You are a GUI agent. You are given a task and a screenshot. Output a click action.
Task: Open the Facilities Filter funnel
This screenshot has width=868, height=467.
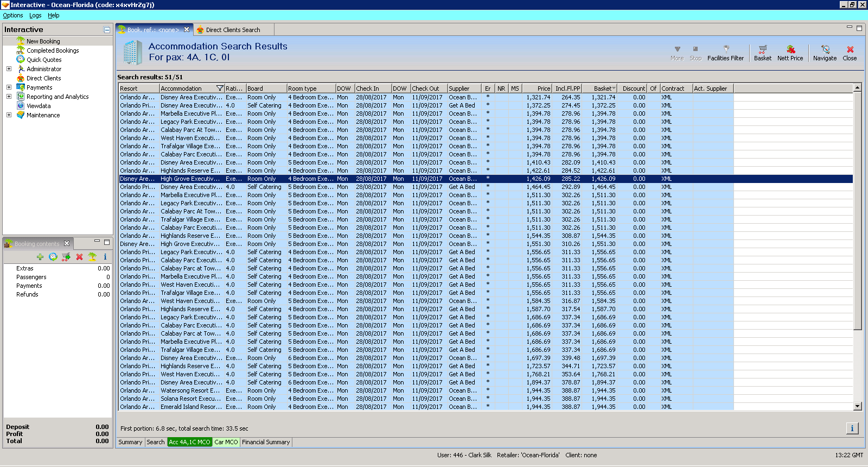point(725,50)
